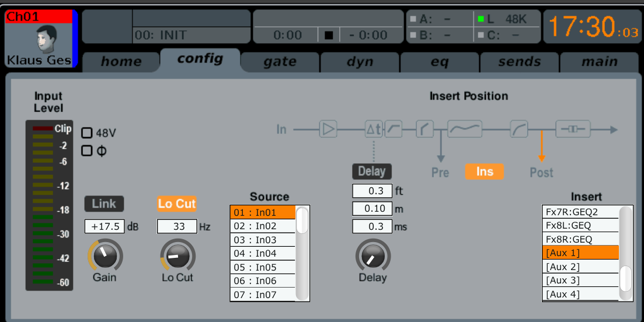The image size is (644, 322).
Task: Click the Lo Cut 33 Hz field
Action: click(177, 226)
